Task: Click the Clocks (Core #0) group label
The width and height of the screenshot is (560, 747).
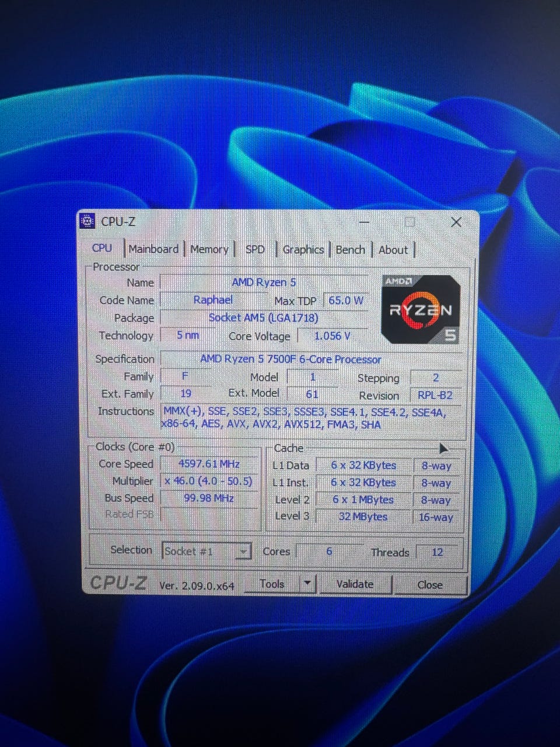Action: click(135, 447)
